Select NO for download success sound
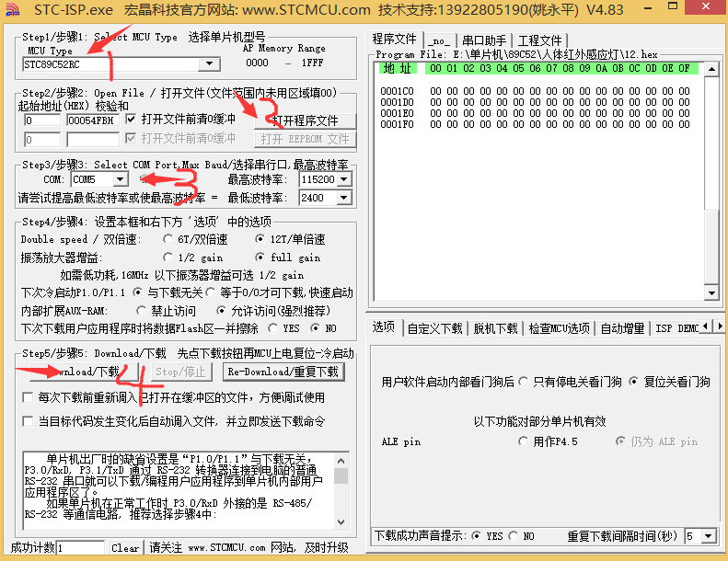Viewport: 728px width, 561px height. (x=514, y=536)
